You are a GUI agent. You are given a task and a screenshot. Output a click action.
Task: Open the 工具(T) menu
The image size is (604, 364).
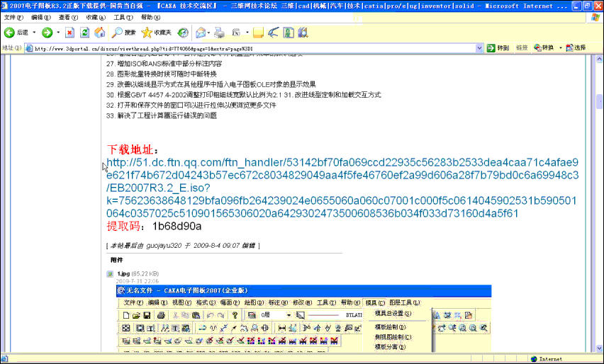coord(123,17)
